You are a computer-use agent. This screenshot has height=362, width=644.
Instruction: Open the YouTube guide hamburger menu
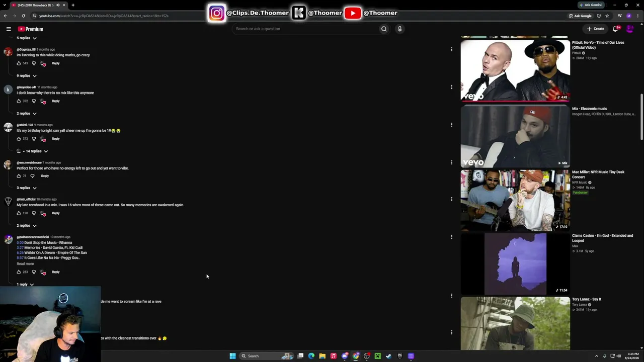[x=9, y=29]
